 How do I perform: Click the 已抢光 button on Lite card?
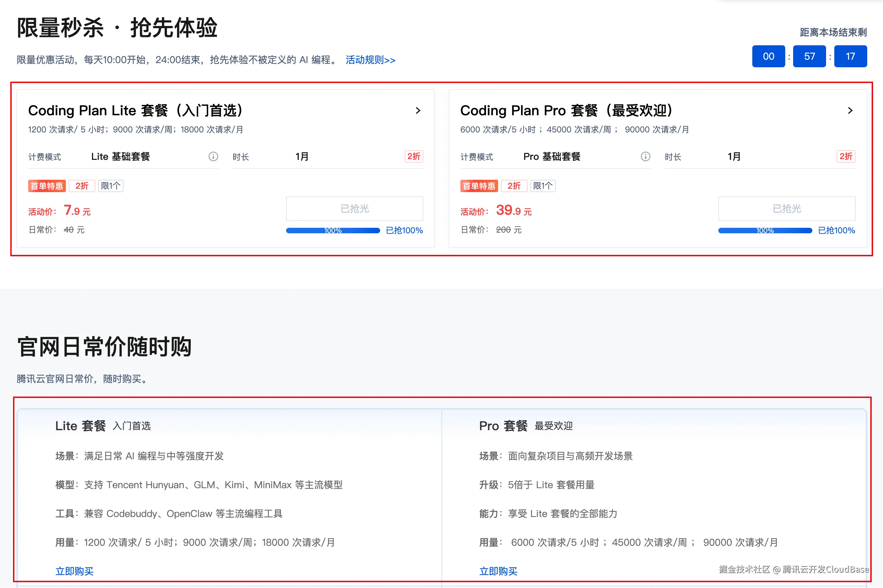click(354, 209)
